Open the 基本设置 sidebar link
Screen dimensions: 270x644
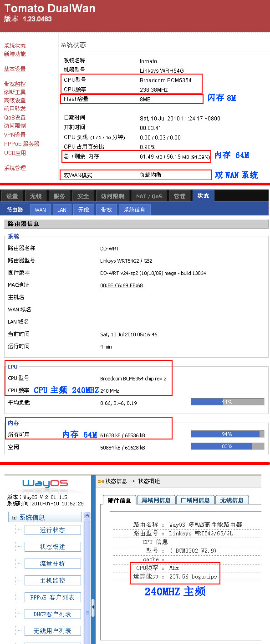(15, 69)
